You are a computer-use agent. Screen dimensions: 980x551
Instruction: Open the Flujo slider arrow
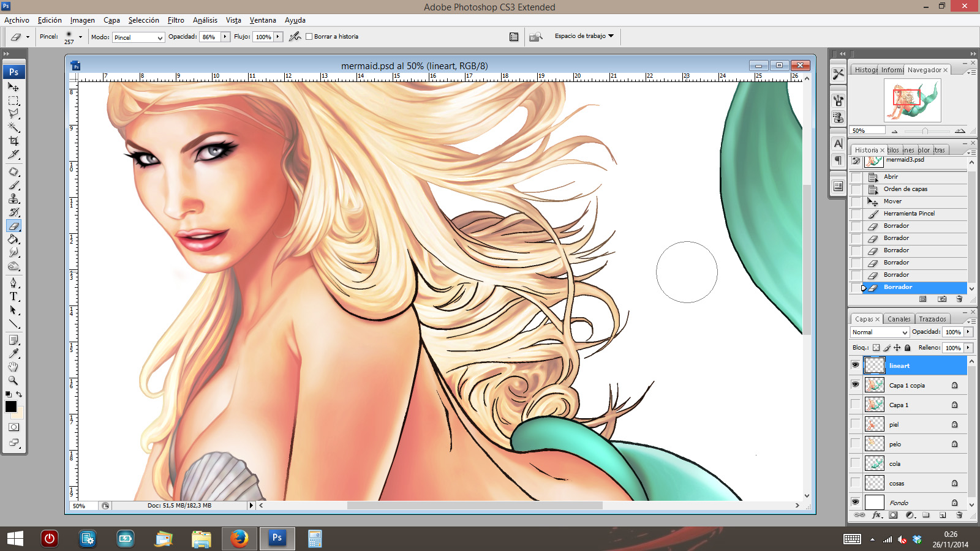pyautogui.click(x=278, y=37)
